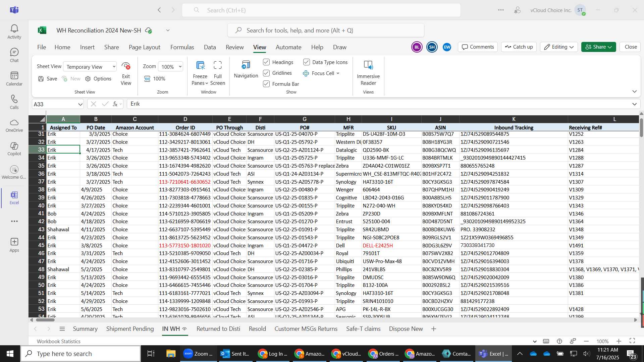
Task: Open the Navigation pane
Action: point(246,70)
